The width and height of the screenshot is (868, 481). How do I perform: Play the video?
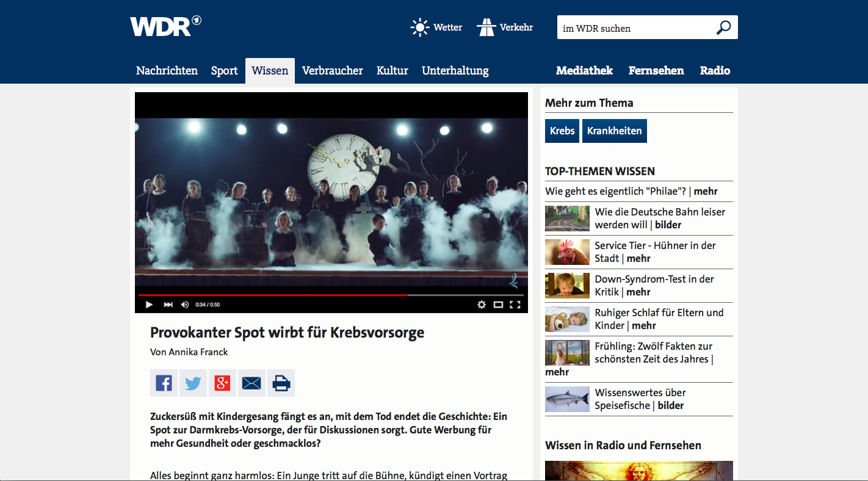click(148, 305)
